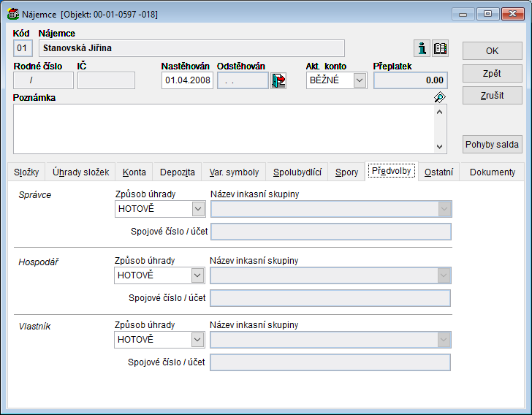The width and height of the screenshot is (532, 415).
Task: Open the Úhrady složek tab
Action: coord(80,172)
